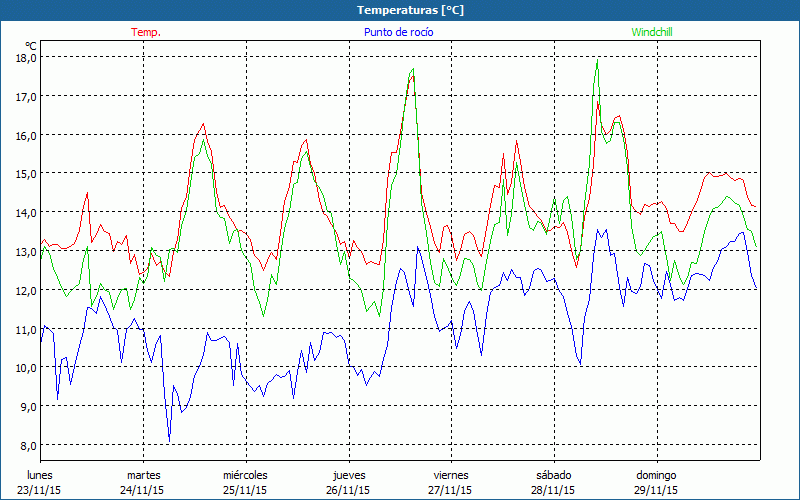Viewport: 800px width, 500px height.
Task: Click the 8,0 y-axis label
Action: (29, 445)
